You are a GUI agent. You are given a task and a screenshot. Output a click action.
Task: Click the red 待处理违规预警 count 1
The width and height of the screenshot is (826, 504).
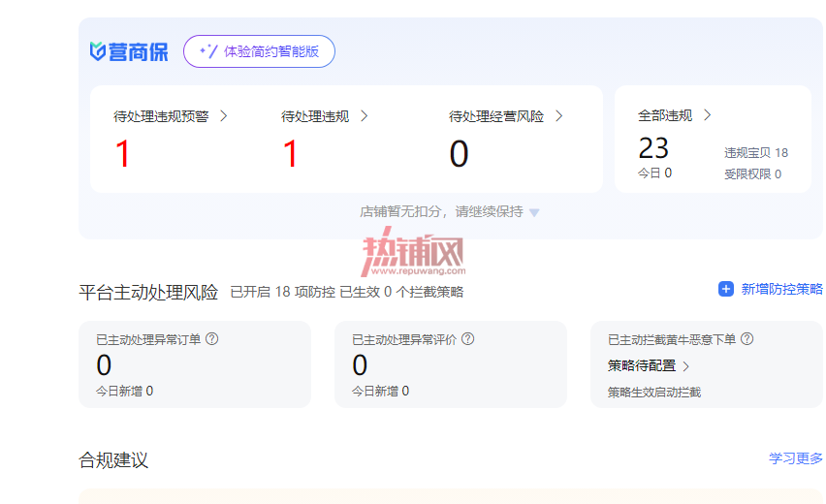click(x=123, y=154)
